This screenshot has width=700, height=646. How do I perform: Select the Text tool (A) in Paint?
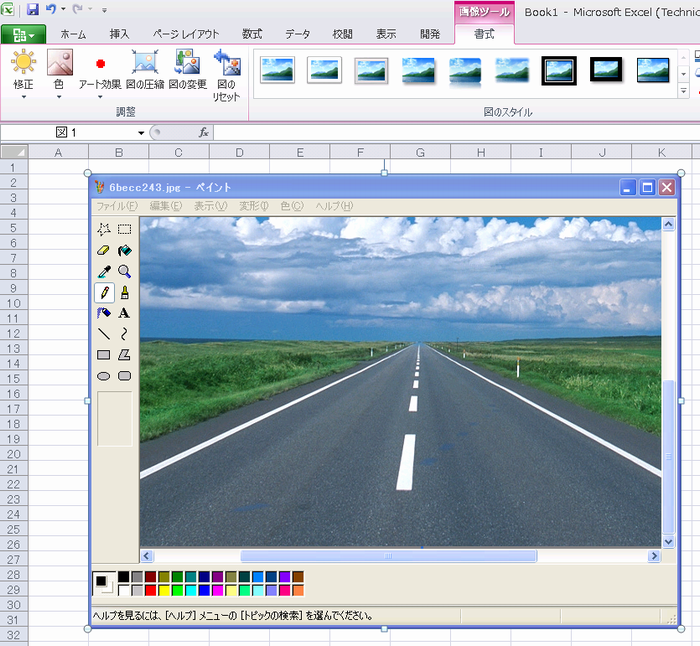125,313
